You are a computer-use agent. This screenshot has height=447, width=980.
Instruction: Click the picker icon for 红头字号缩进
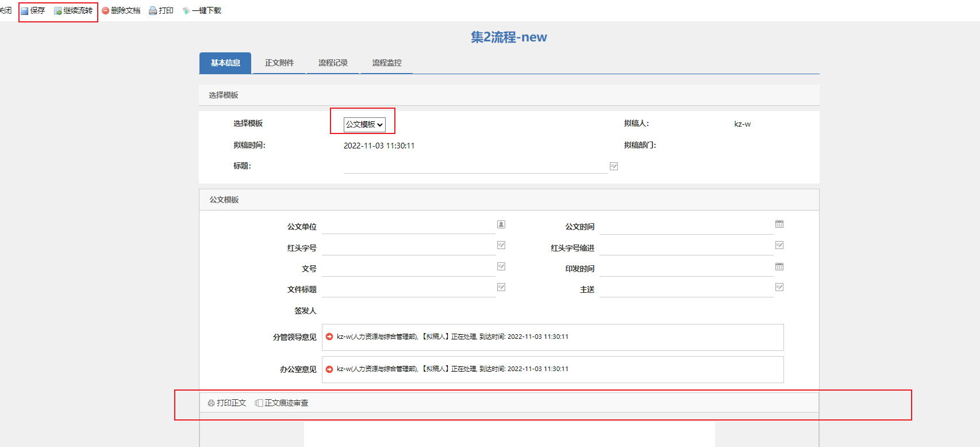[779, 245]
